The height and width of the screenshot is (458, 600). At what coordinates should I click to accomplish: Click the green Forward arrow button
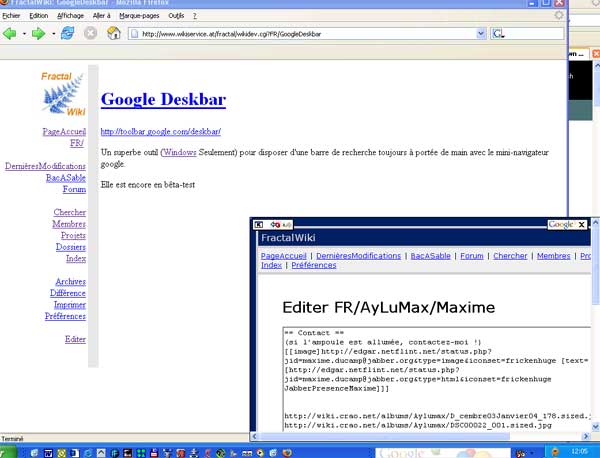39,34
